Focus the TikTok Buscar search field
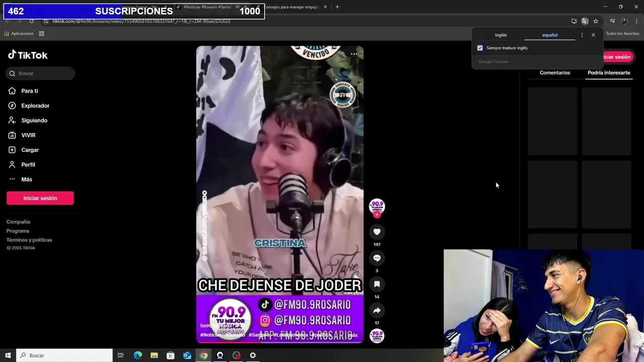 pos(40,73)
